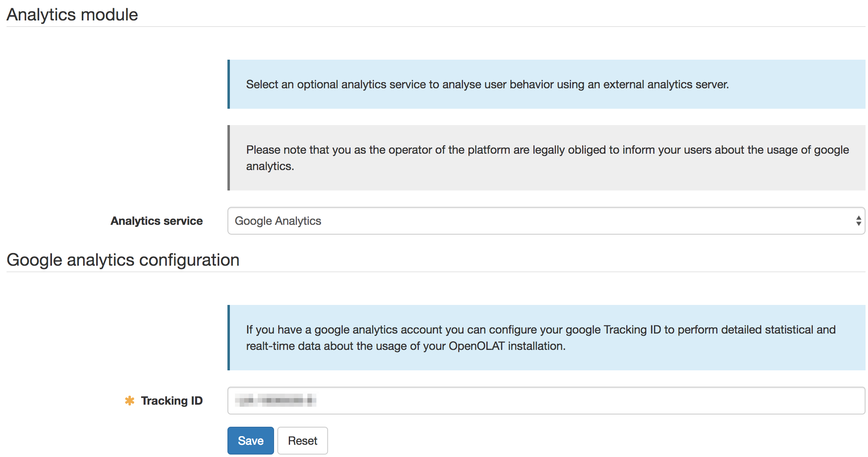Click the "Analytics module" heading
This screenshot has height=457, width=868.
(x=72, y=15)
